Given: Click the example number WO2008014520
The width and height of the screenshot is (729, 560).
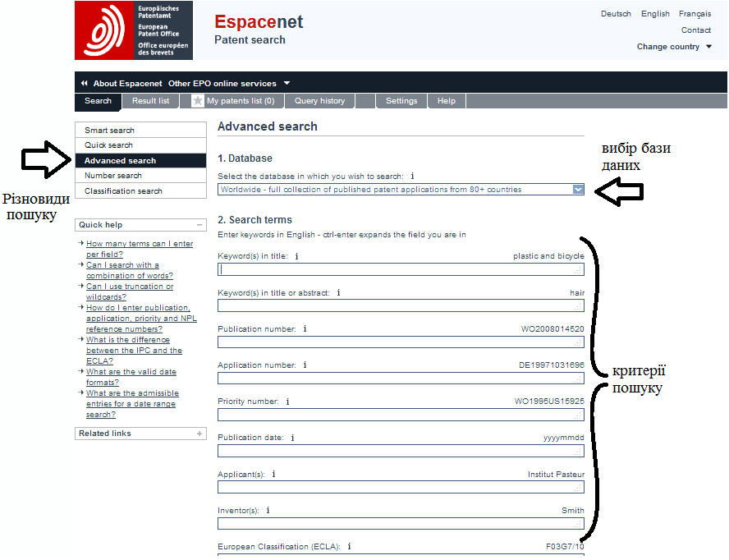Looking at the screenshot, I should 552,328.
